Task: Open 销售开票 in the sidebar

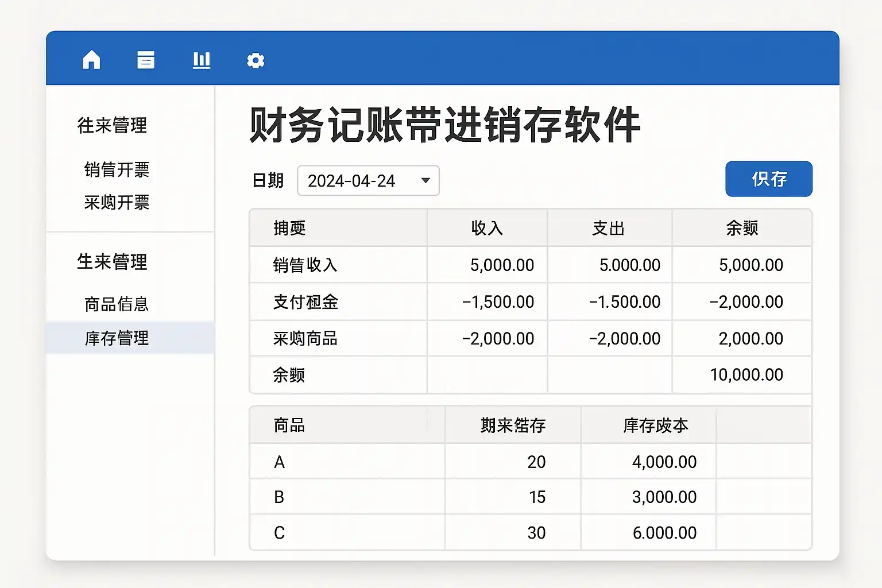Action: tap(117, 169)
